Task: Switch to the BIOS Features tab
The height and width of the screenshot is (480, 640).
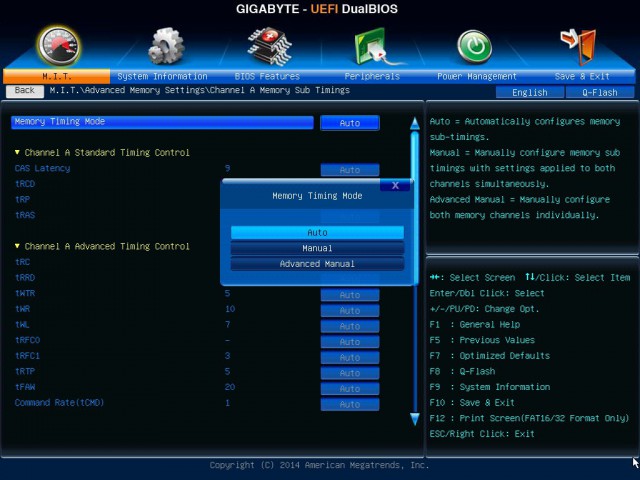Action: click(267, 76)
